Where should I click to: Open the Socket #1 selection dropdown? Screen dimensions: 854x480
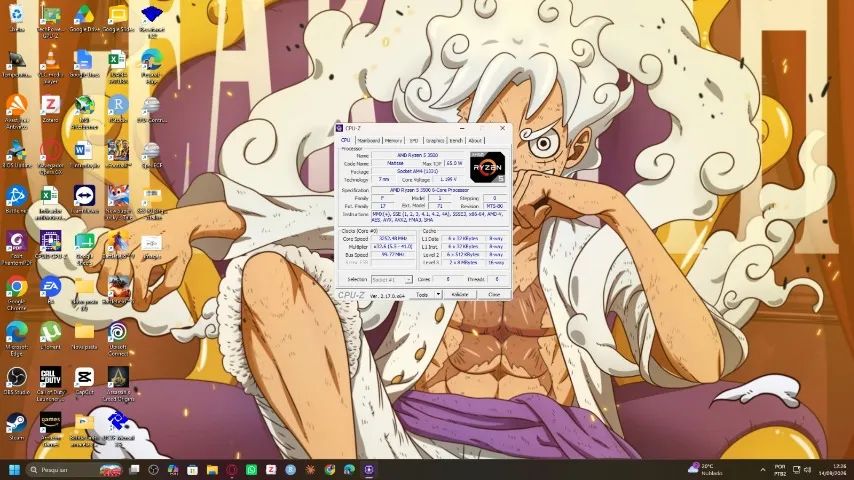[x=392, y=280]
